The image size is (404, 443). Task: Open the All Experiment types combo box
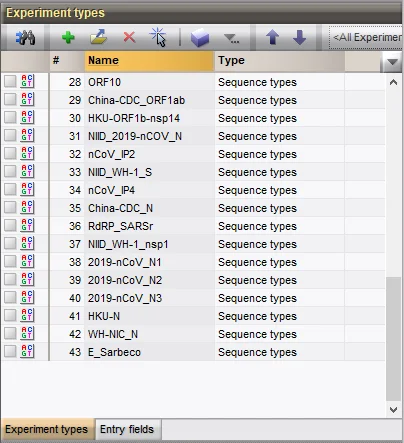[x=366, y=37]
